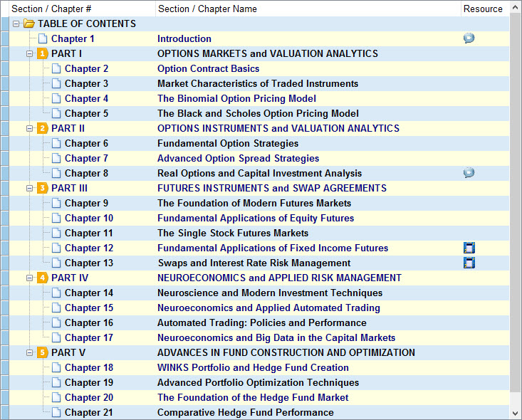Click the orange PART III number badge
Screen dimensions: 522x420
point(43,188)
